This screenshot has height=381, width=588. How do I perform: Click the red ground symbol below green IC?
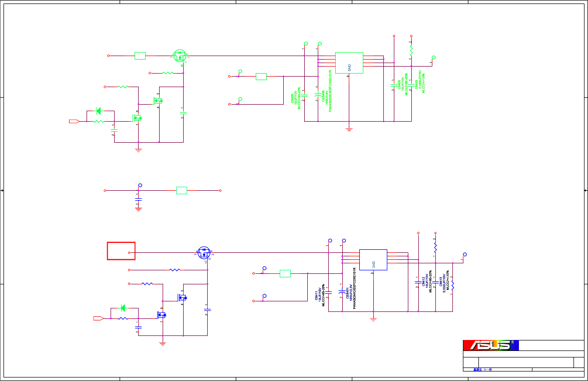pos(349,130)
